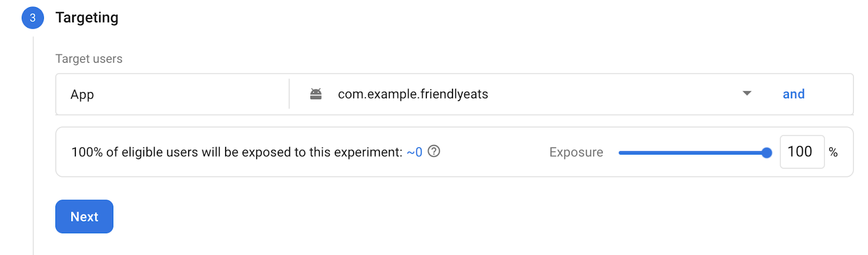Click the Android robot icon
Screen dimensions: 868x255
(316, 94)
